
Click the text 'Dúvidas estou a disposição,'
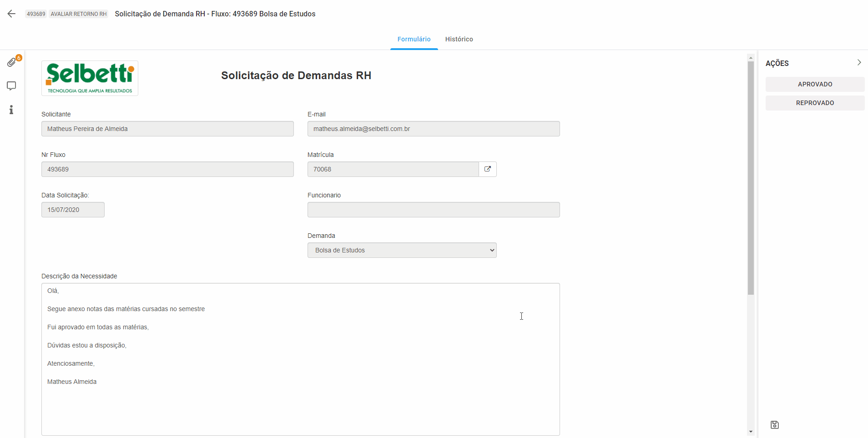pos(87,345)
